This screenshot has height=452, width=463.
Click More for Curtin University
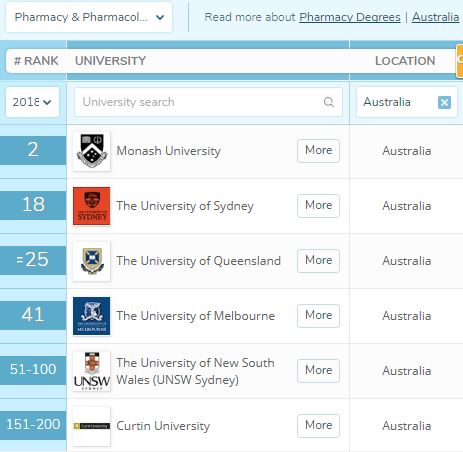(x=318, y=426)
